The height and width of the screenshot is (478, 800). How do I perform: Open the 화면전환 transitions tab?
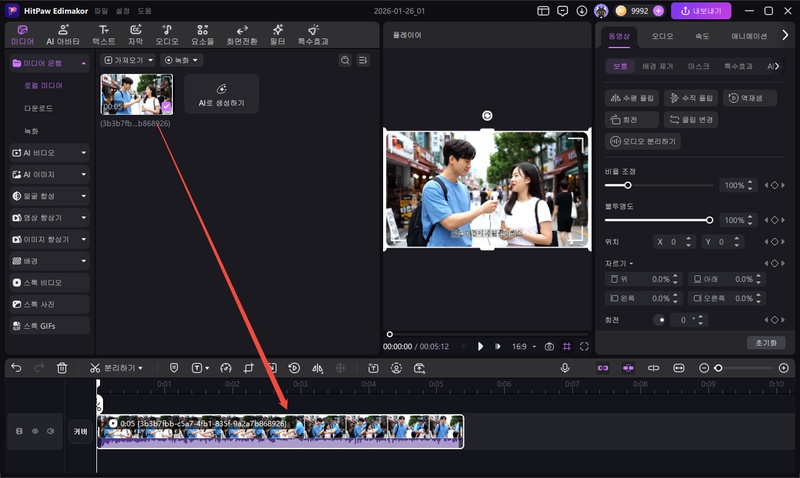[x=242, y=35]
